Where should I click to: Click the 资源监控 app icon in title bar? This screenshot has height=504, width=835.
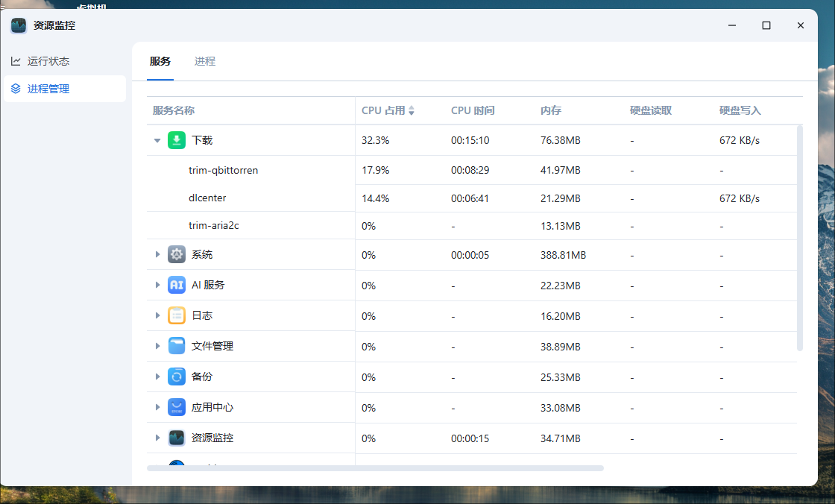(x=19, y=25)
